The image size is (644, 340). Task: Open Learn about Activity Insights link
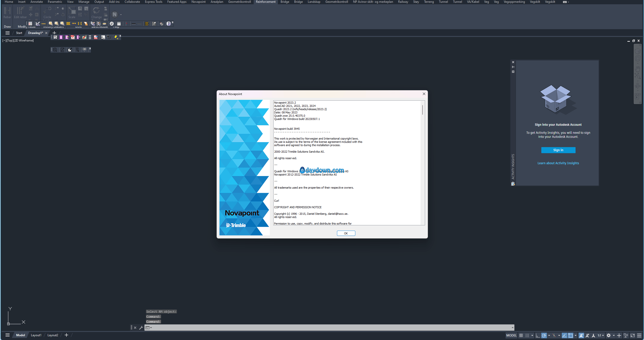[558, 163]
